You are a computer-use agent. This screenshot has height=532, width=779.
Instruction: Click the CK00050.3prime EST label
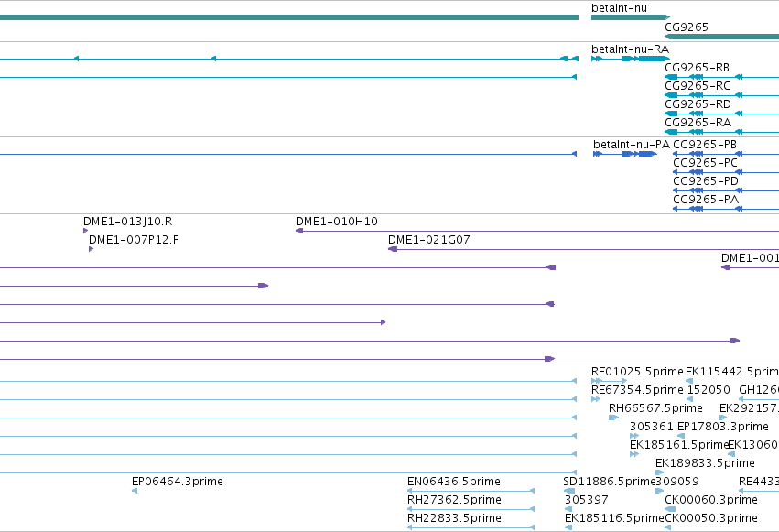point(711,518)
